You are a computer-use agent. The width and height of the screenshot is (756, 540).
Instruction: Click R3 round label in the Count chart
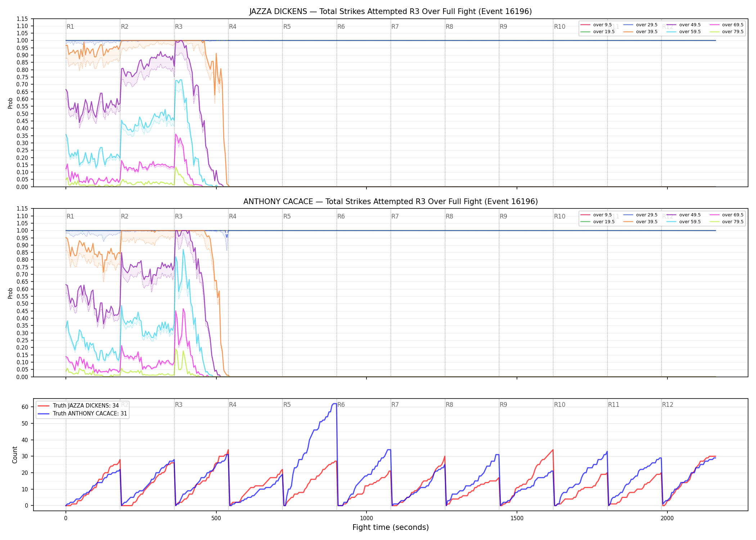click(x=179, y=405)
